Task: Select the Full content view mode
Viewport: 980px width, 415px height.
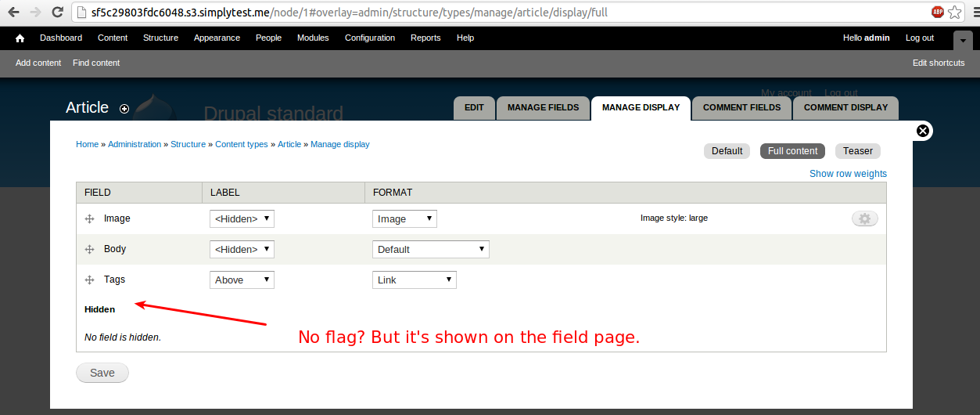Action: (x=793, y=151)
